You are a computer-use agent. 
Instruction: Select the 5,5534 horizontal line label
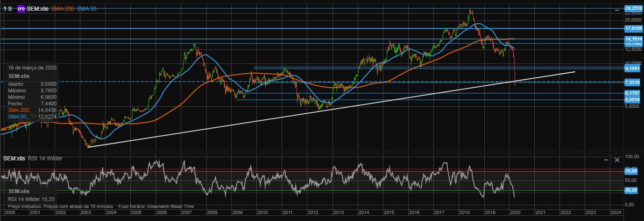(x=634, y=100)
